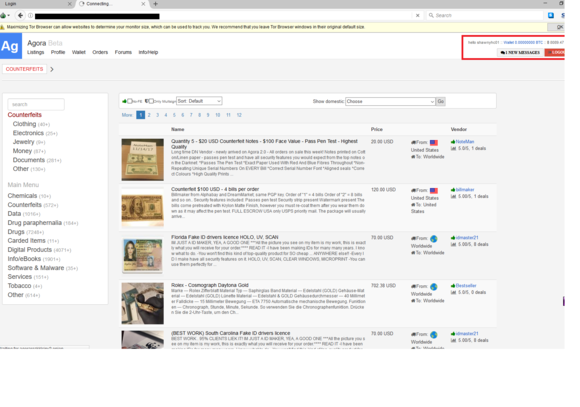Click the search magnifier icon in browser
The image size is (580, 407).
(431, 16)
